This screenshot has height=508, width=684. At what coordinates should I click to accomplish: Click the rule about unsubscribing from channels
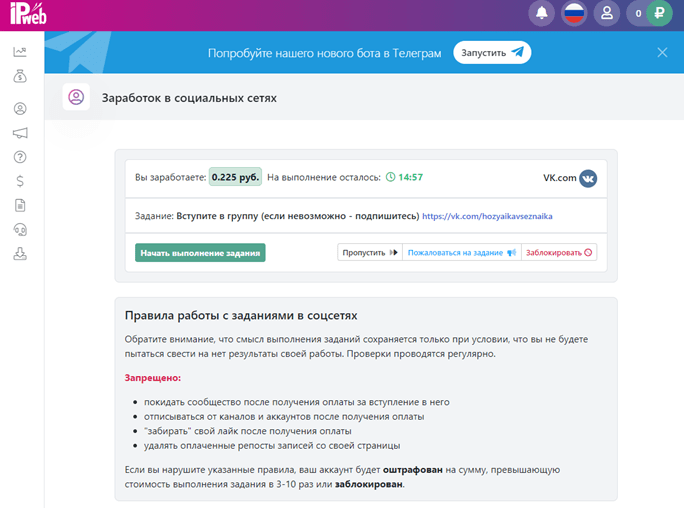coord(284,417)
